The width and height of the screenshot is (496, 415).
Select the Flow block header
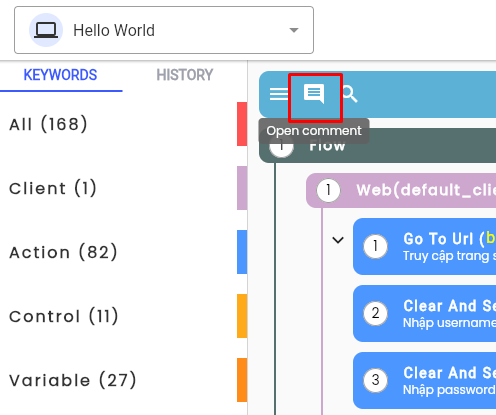(x=377, y=146)
